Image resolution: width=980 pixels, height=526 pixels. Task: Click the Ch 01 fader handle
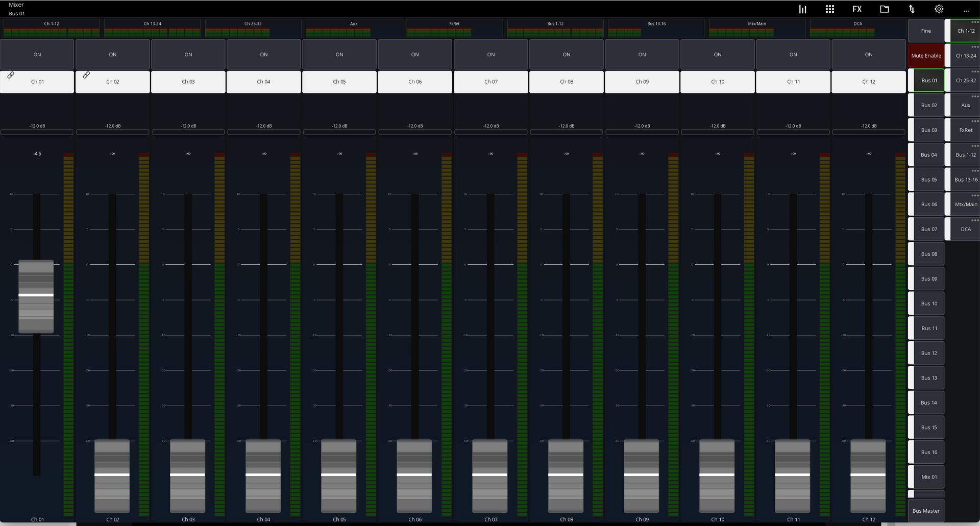[x=36, y=296]
